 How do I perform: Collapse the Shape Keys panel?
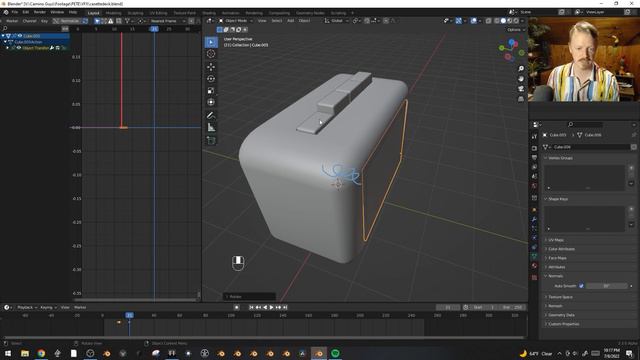click(x=546, y=199)
